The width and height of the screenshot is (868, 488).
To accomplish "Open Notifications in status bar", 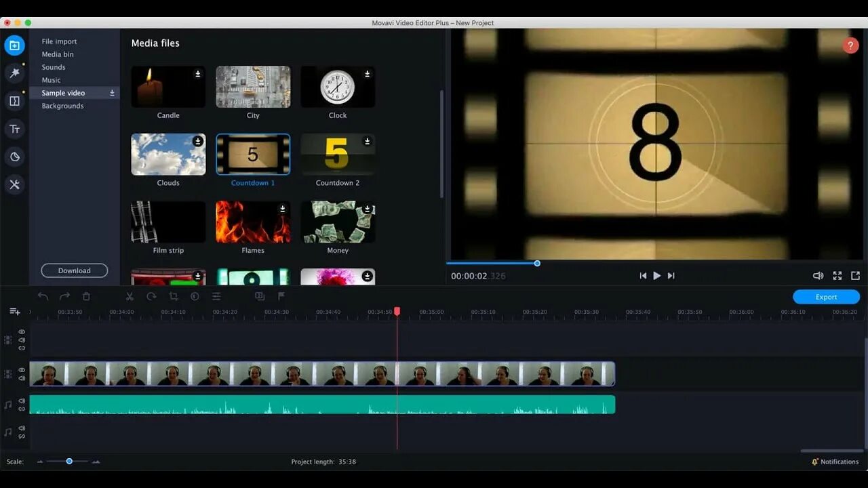I will [x=835, y=462].
